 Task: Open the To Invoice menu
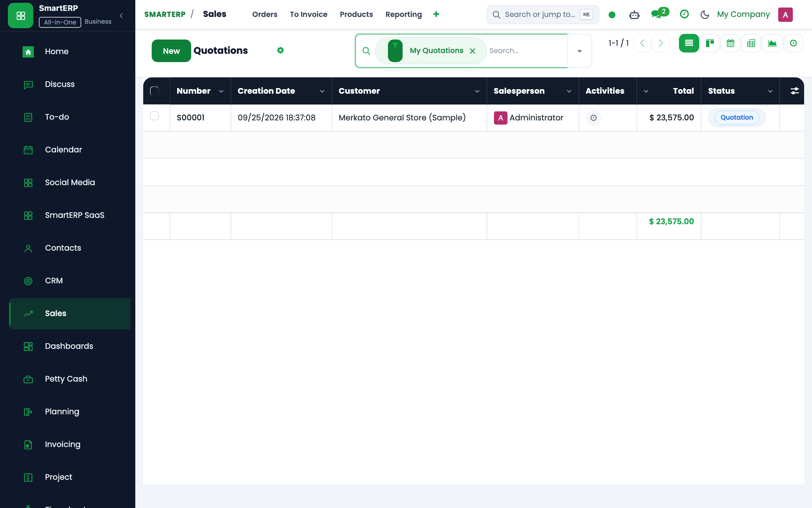pos(308,14)
